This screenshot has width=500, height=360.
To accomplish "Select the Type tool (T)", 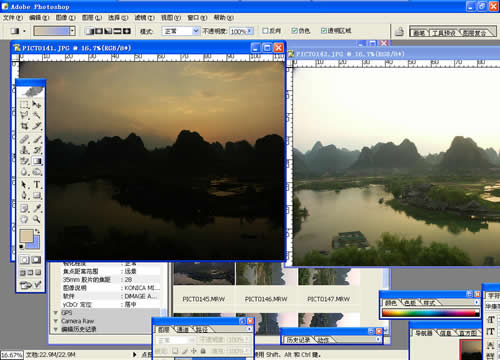I will 37,184.
